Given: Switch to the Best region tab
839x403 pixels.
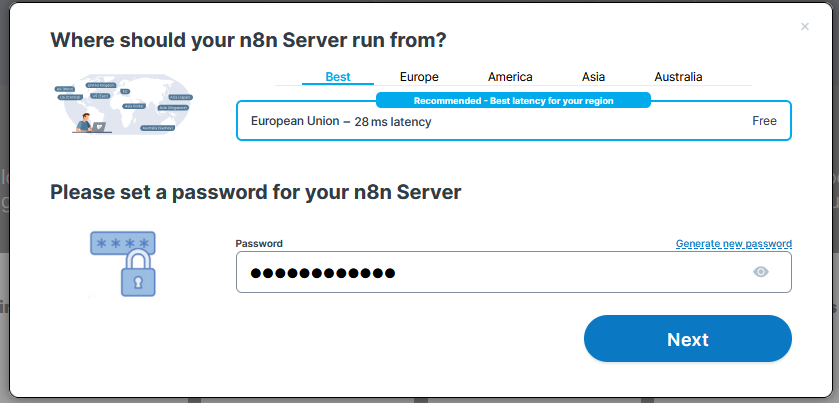Looking at the screenshot, I should 338,77.
